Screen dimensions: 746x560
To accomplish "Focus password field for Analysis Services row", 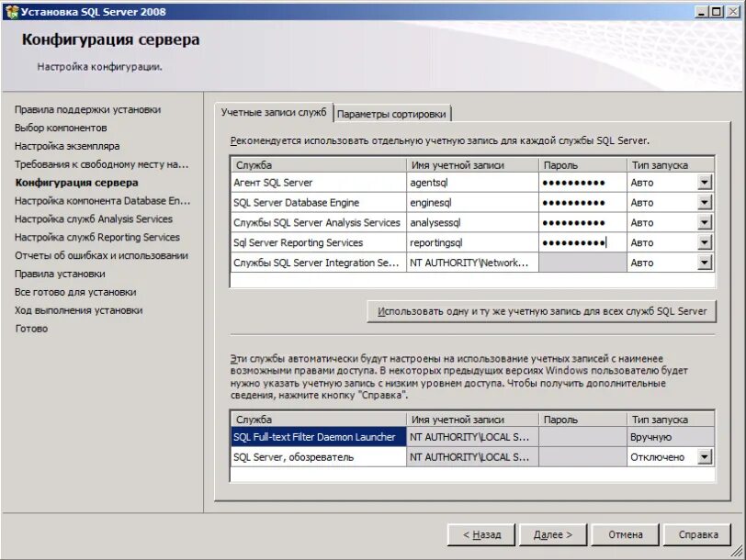I will click(582, 222).
